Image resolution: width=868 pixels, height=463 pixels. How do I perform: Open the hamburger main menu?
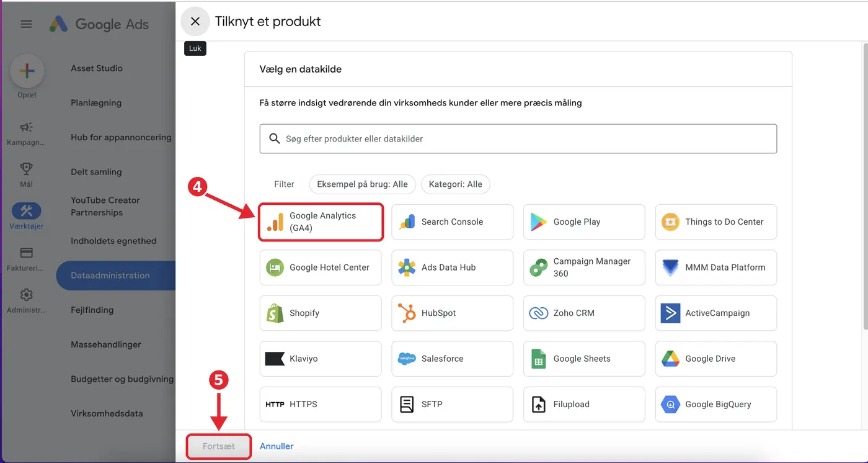[x=26, y=24]
